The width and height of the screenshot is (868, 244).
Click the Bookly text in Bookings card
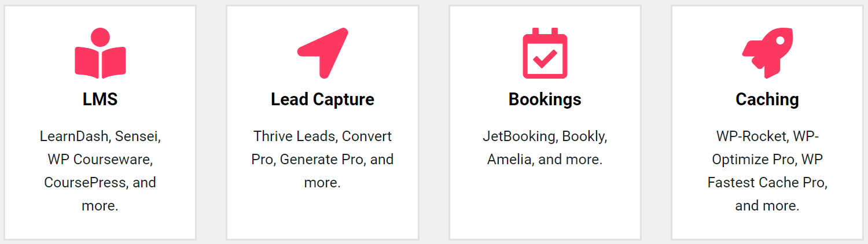(584, 136)
